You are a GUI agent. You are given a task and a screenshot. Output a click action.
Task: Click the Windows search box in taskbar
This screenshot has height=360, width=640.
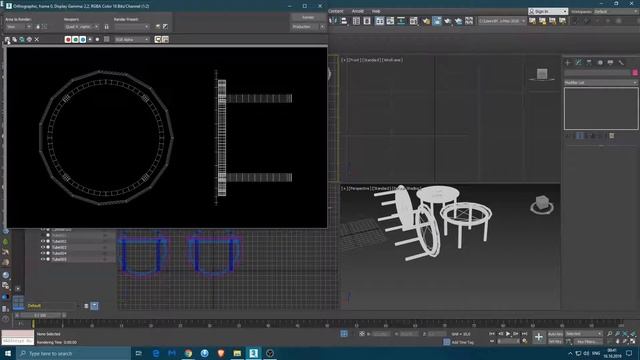73,353
